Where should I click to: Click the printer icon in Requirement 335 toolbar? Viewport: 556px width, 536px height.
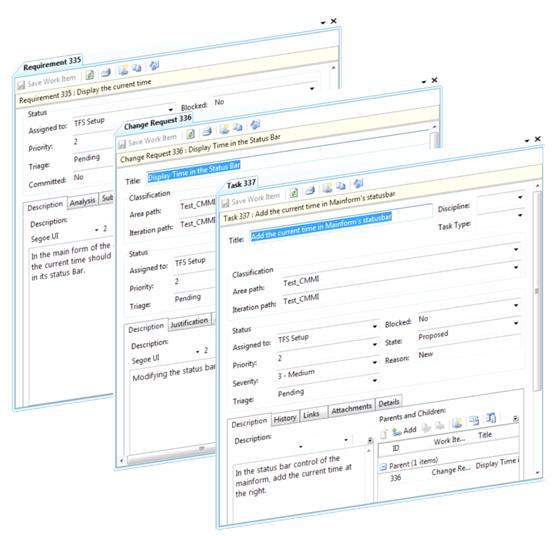coord(106,73)
